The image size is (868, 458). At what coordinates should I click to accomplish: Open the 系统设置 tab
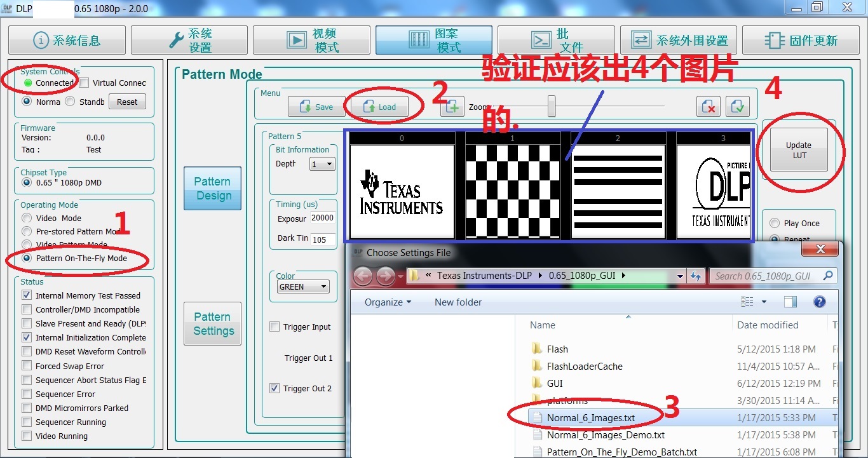click(189, 40)
